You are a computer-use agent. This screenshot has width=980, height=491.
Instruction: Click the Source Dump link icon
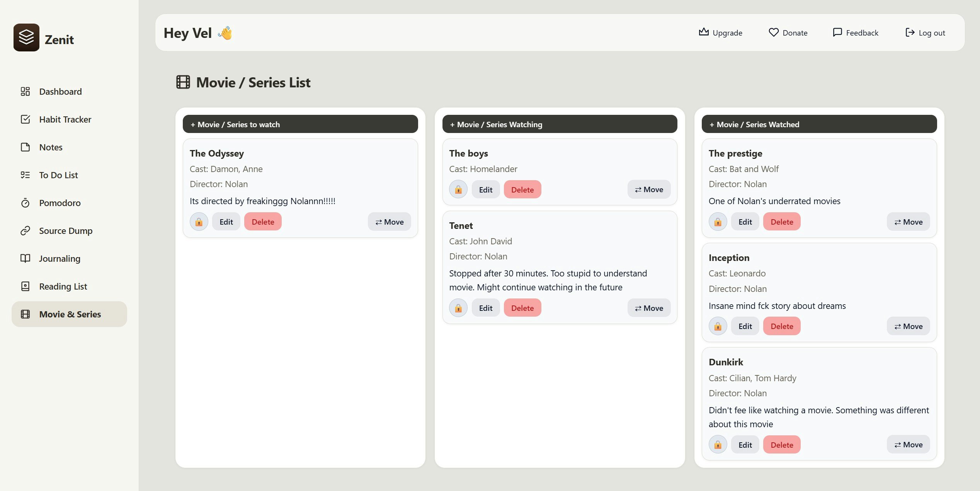[25, 231]
